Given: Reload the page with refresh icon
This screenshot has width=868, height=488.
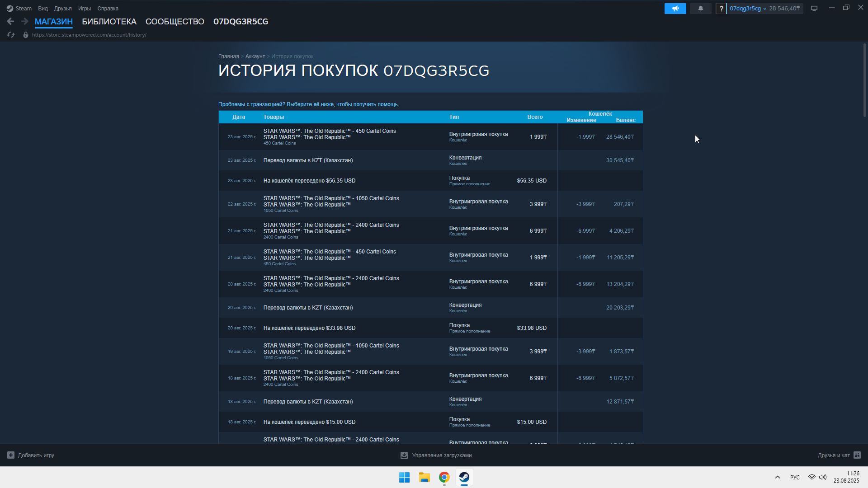Looking at the screenshot, I should [11, 35].
